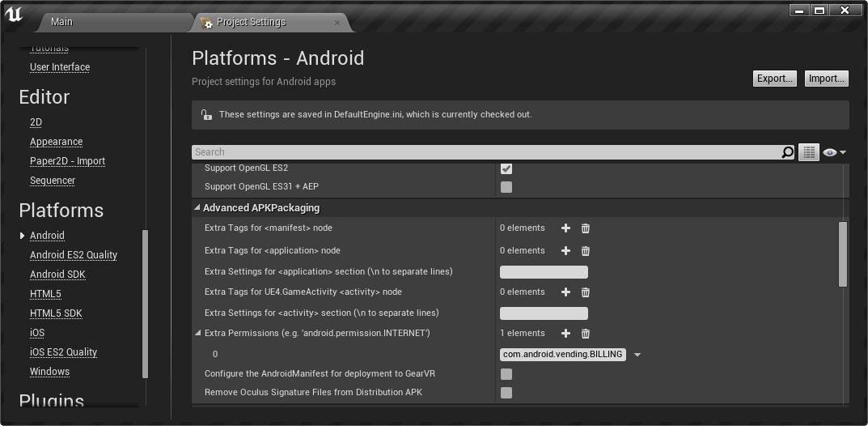The height and width of the screenshot is (426, 868).
Task: Click the search magnifier icon
Action: coord(787,152)
